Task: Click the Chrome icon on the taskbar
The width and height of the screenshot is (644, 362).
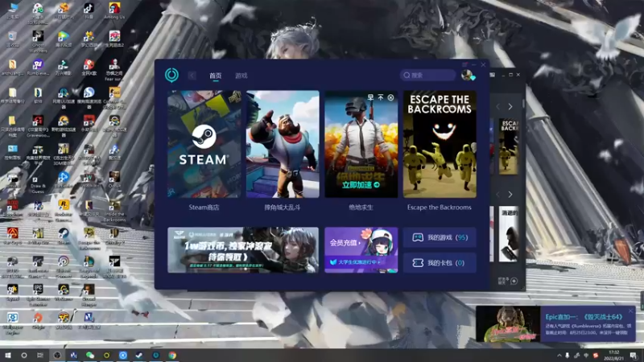Action: pyautogui.click(x=172, y=356)
